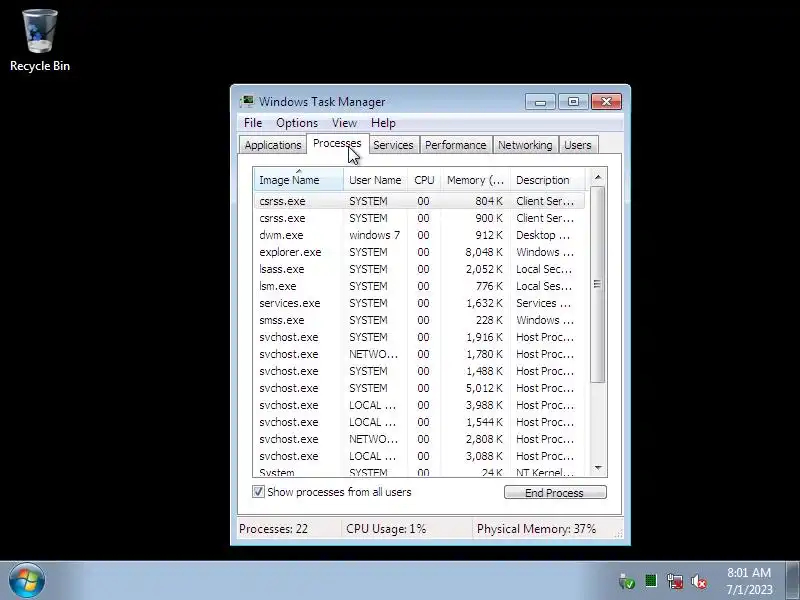Open the Options menu

pyautogui.click(x=297, y=123)
